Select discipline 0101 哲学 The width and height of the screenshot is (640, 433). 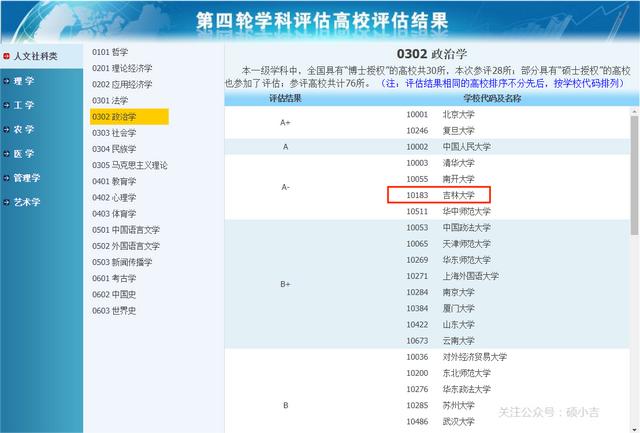click(x=110, y=52)
